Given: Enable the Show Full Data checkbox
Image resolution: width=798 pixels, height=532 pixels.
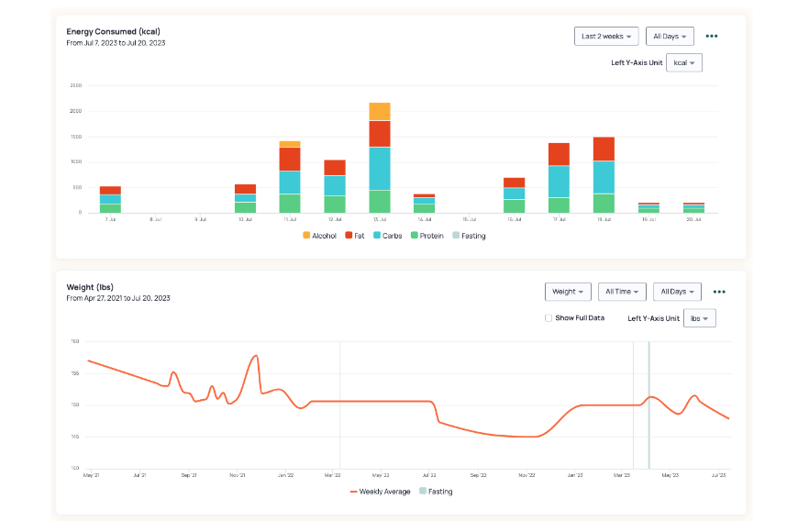Looking at the screenshot, I should pos(549,318).
